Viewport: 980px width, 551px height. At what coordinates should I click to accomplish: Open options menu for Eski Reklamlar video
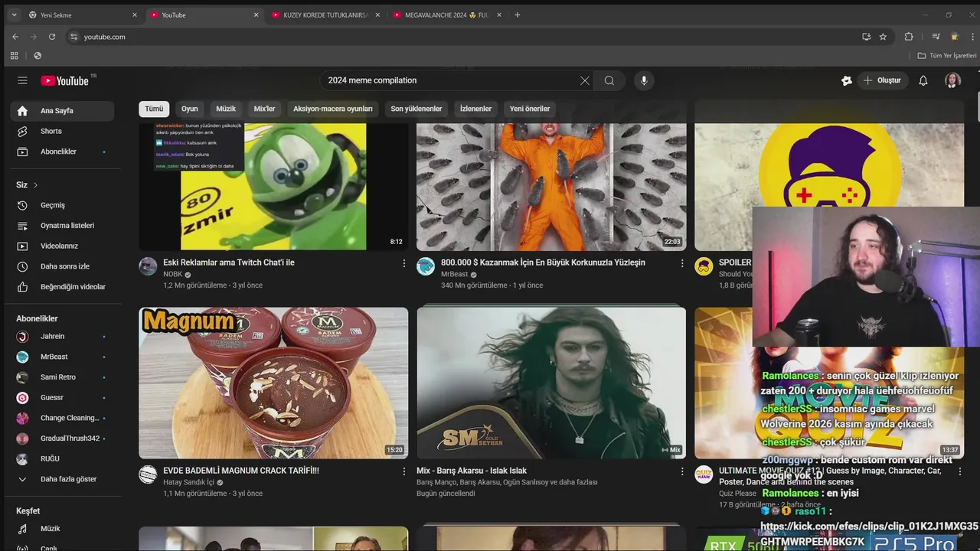click(404, 263)
